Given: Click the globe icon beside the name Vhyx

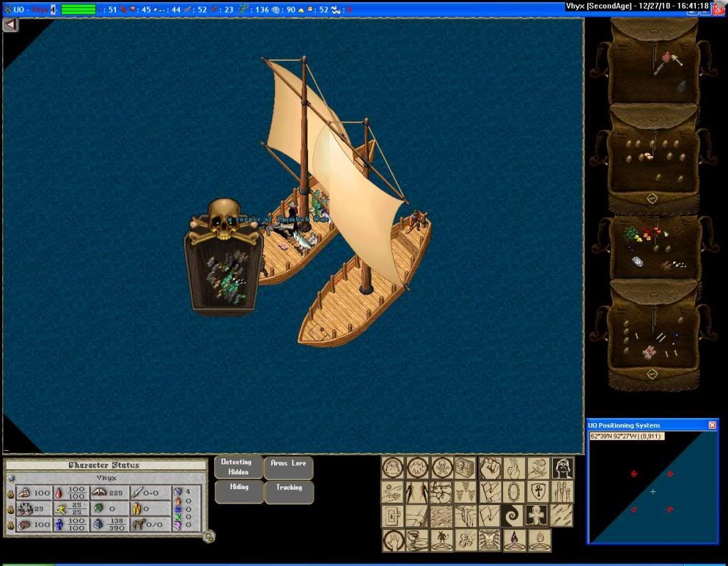Looking at the screenshot, I should tap(11, 478).
